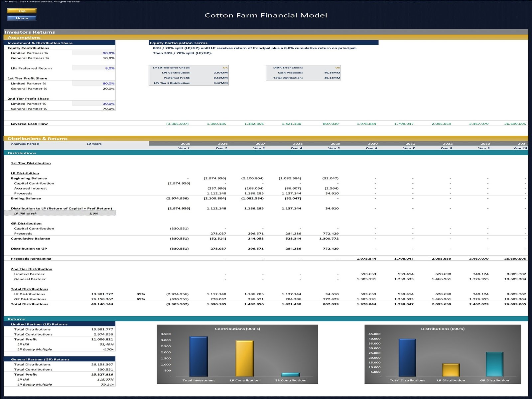Click the Total Investment bar in Contributions chart
532x399 pixels.
[x=199, y=356]
